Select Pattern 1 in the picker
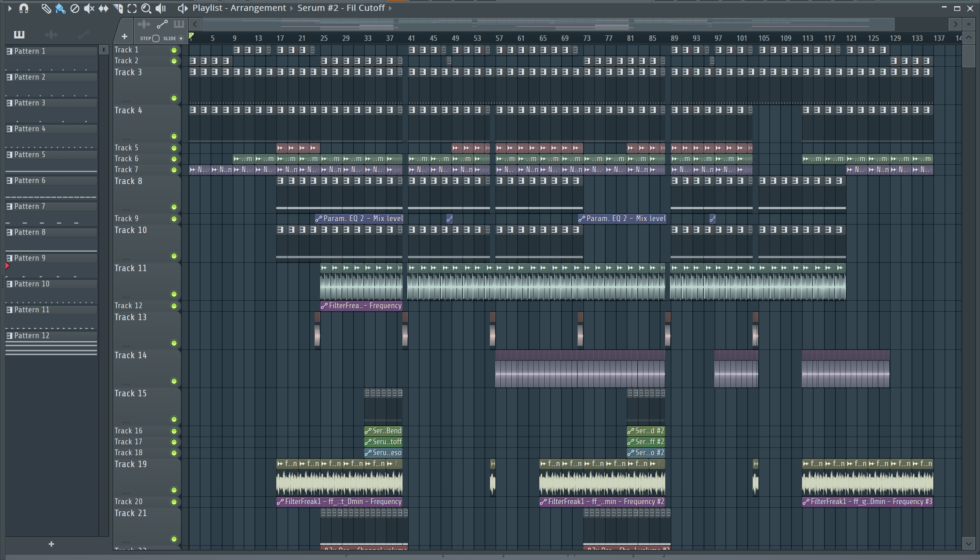The image size is (980, 560). pos(51,51)
